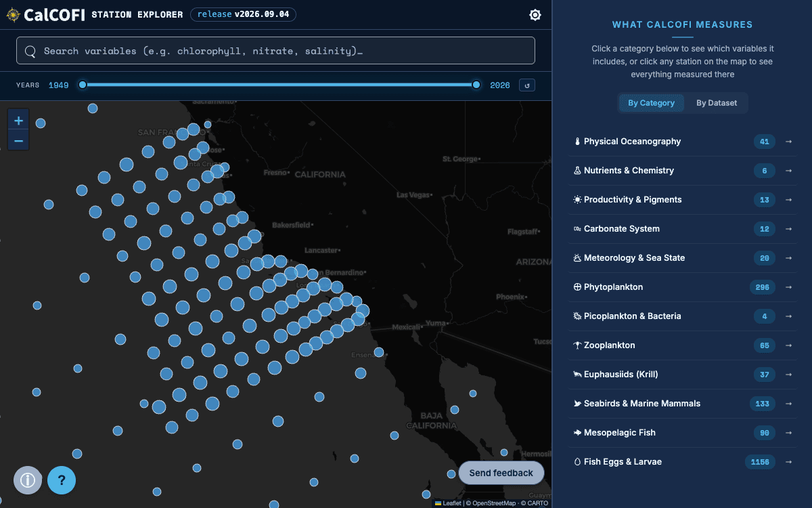Click the CalCOFI compass logo icon
The image size is (812, 508).
tap(13, 15)
